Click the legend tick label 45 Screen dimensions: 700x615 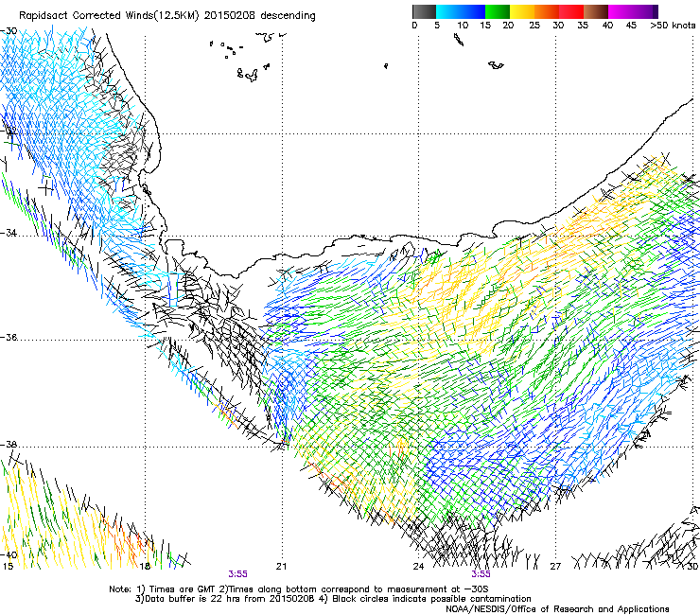631,26
